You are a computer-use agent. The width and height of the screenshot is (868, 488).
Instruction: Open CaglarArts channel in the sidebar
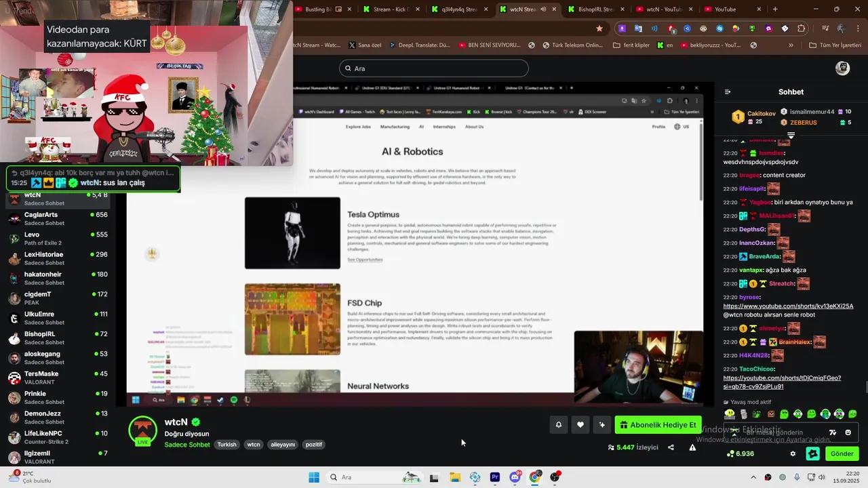[x=58, y=218]
